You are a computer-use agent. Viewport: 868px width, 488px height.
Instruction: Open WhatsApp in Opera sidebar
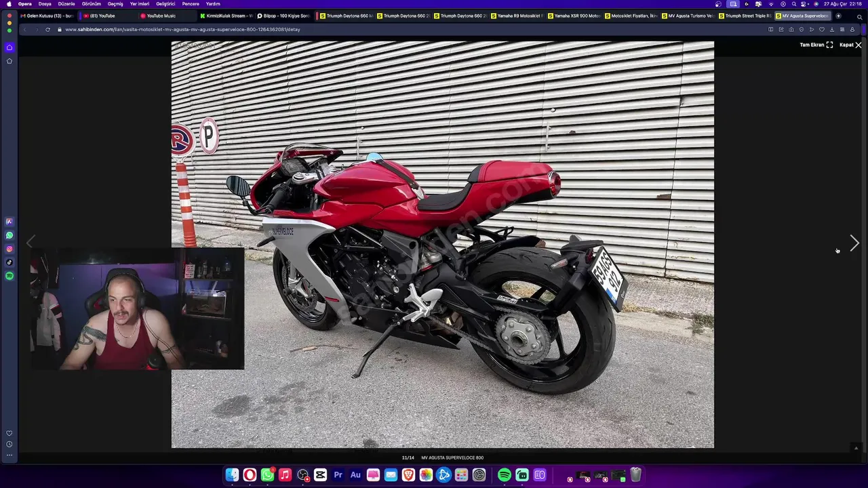coord(9,235)
